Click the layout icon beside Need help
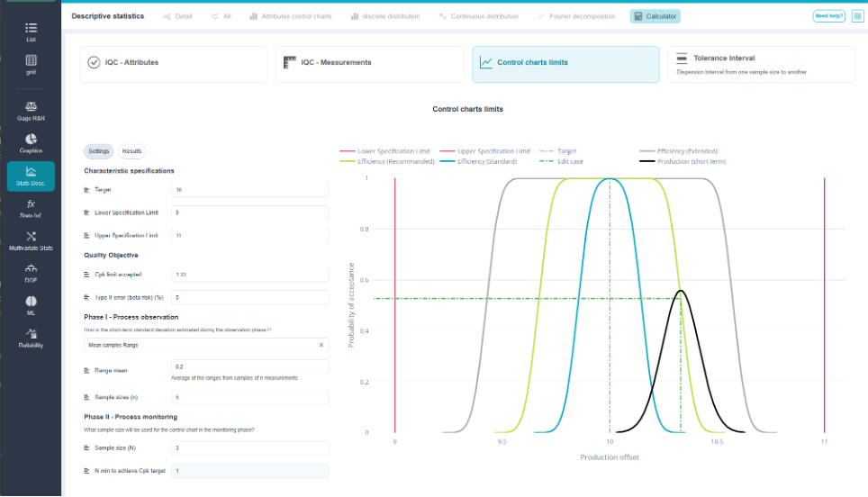Image resolution: width=868 pixels, height=497 pixels. (857, 16)
